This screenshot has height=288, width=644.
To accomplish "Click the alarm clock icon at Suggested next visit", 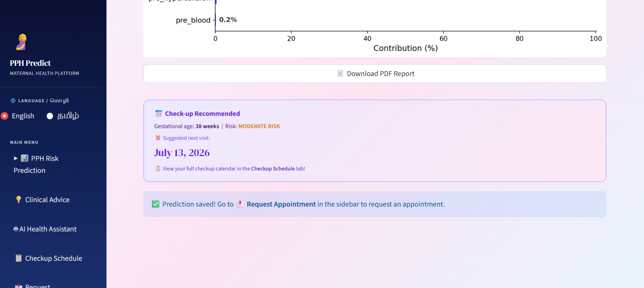I will (x=158, y=138).
